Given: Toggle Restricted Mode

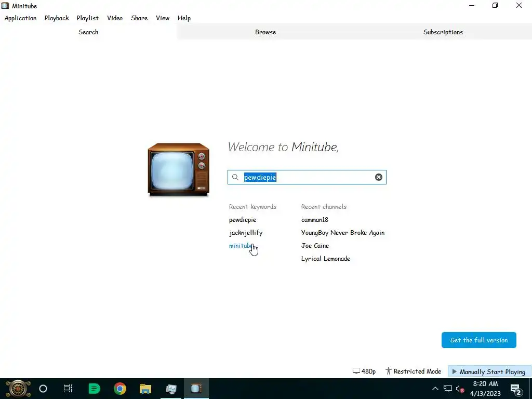Looking at the screenshot, I should coord(413,371).
